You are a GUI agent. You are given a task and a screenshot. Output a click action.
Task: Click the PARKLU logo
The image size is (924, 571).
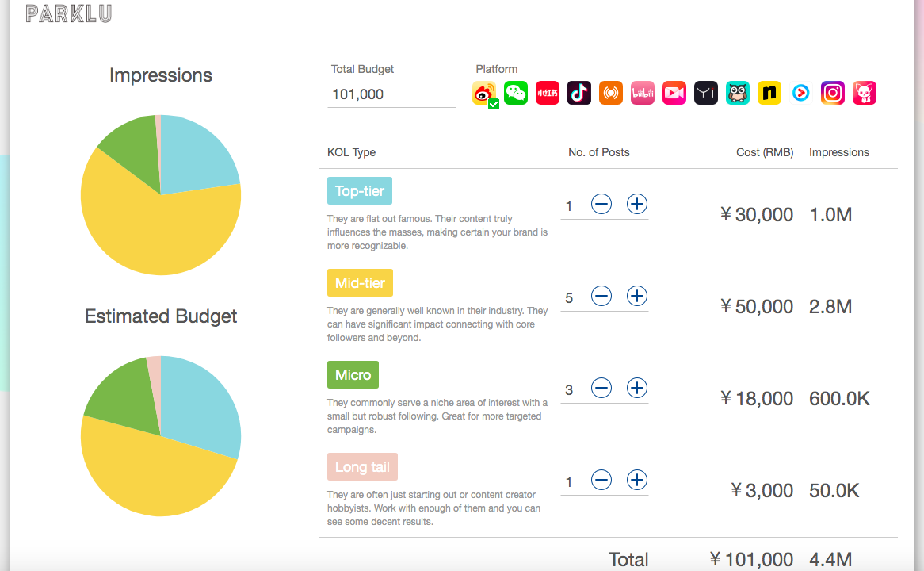click(x=69, y=13)
